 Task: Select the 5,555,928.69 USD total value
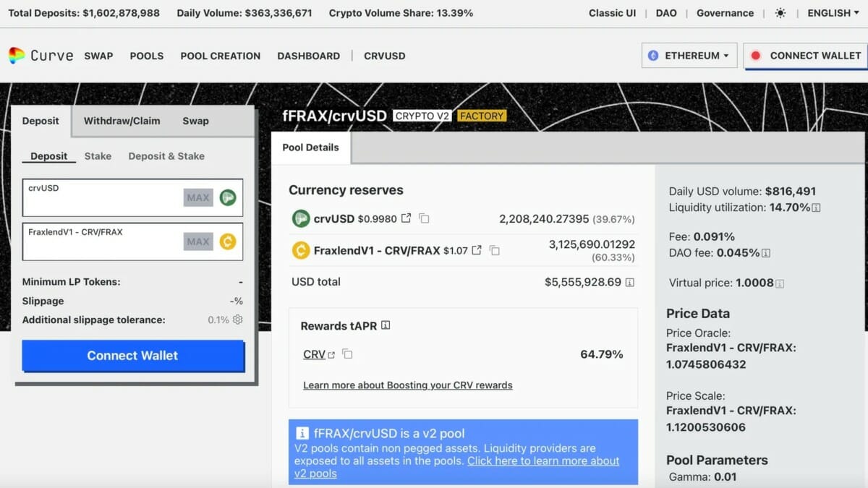tap(583, 282)
